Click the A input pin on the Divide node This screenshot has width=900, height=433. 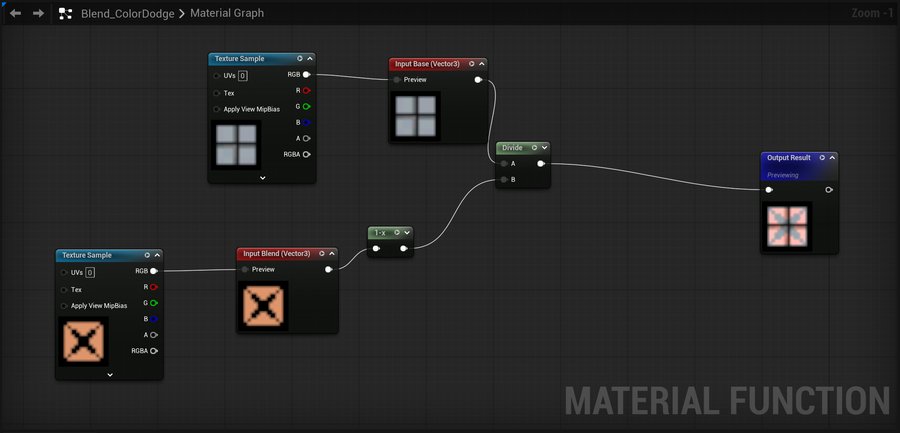[504, 163]
